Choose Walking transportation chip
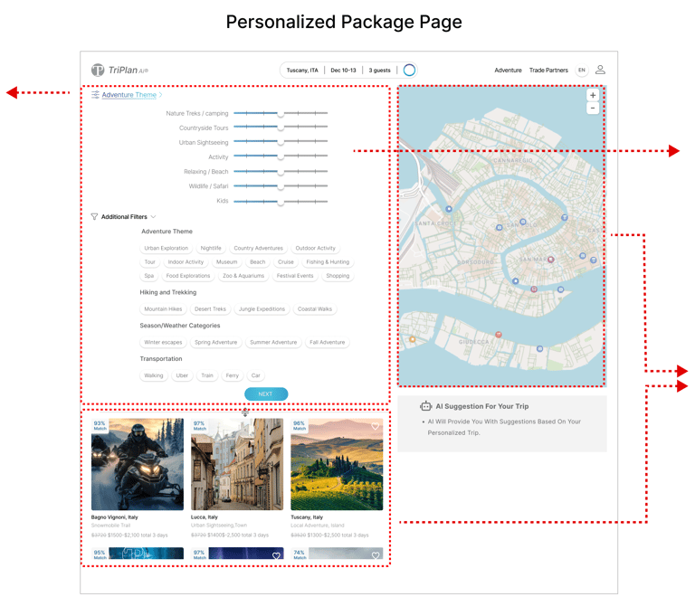 coord(154,375)
